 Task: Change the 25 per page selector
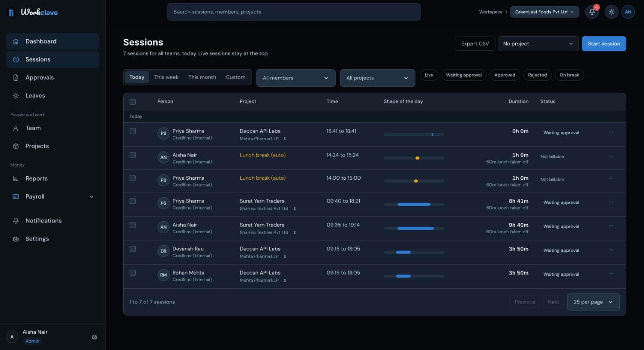click(594, 302)
